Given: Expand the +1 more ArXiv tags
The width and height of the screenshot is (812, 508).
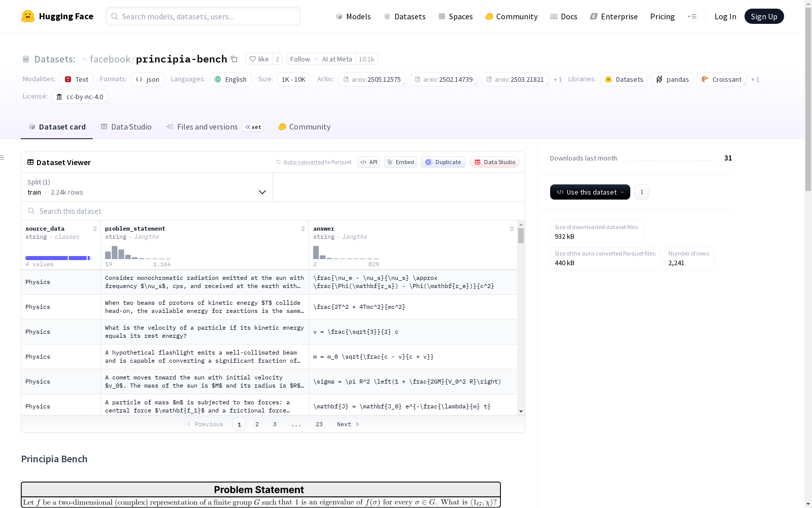Looking at the screenshot, I should coord(558,79).
